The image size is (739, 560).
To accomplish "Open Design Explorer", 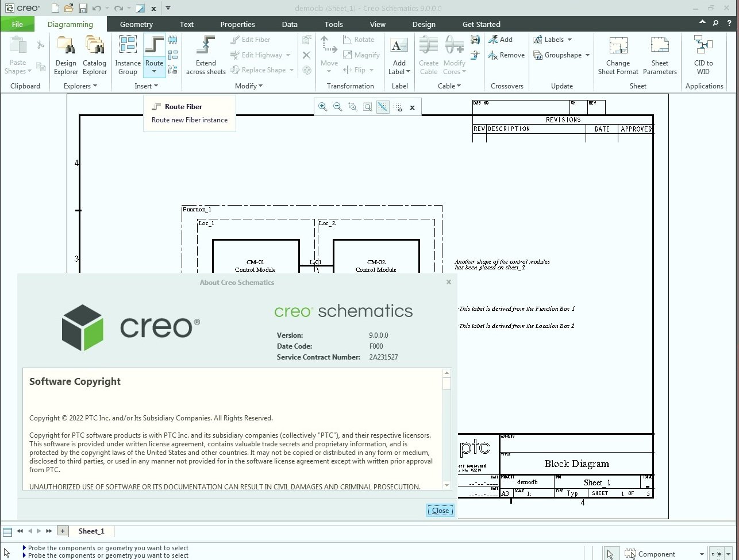I will coord(66,55).
